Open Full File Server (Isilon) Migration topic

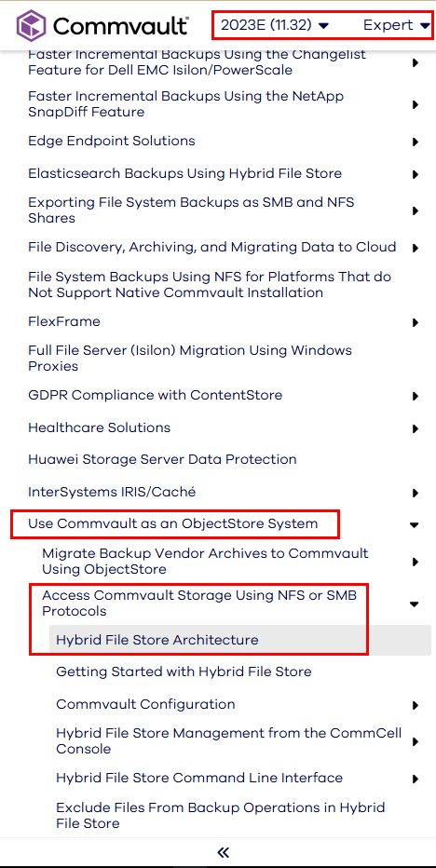coord(190,359)
